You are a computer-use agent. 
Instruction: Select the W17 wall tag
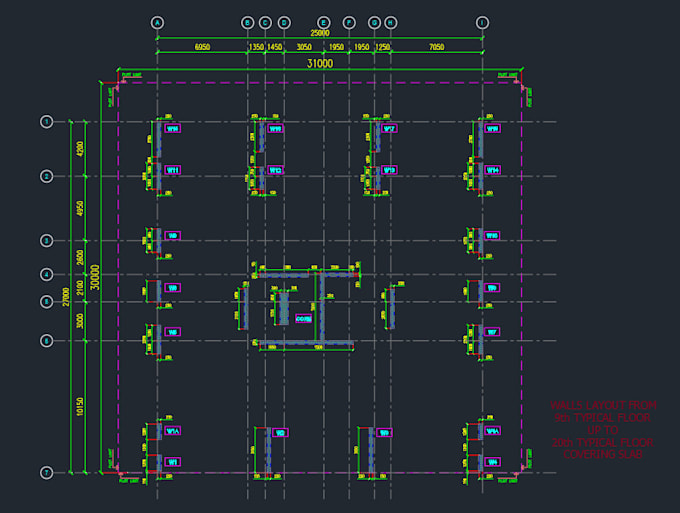[x=389, y=128]
